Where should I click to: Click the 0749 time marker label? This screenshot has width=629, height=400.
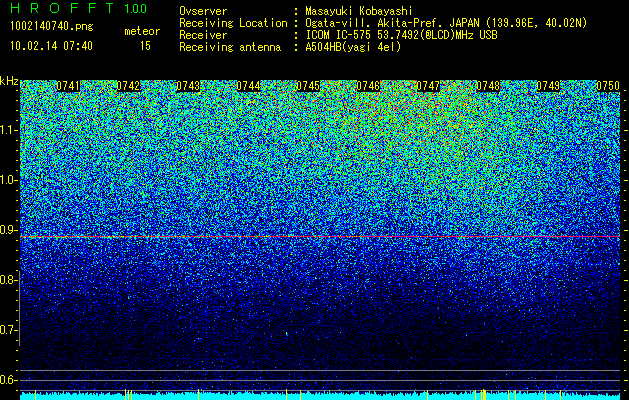point(548,86)
